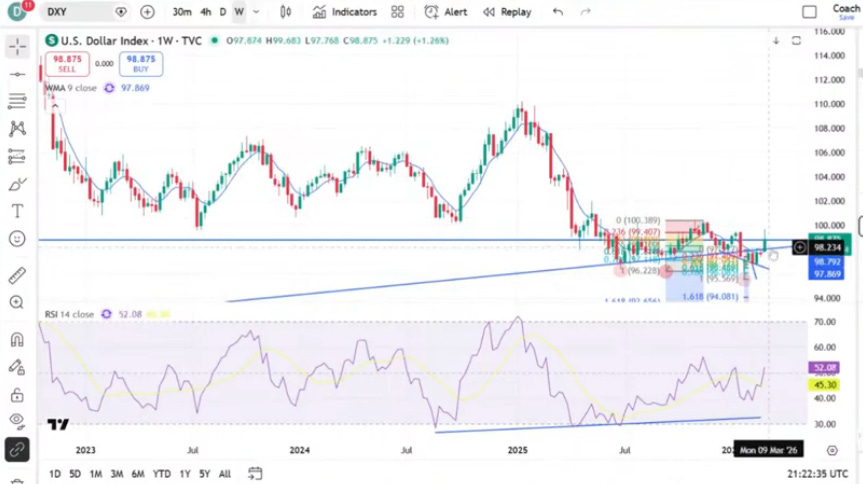Open the Indicators dialog
This screenshot has height=484, width=863.
click(345, 12)
